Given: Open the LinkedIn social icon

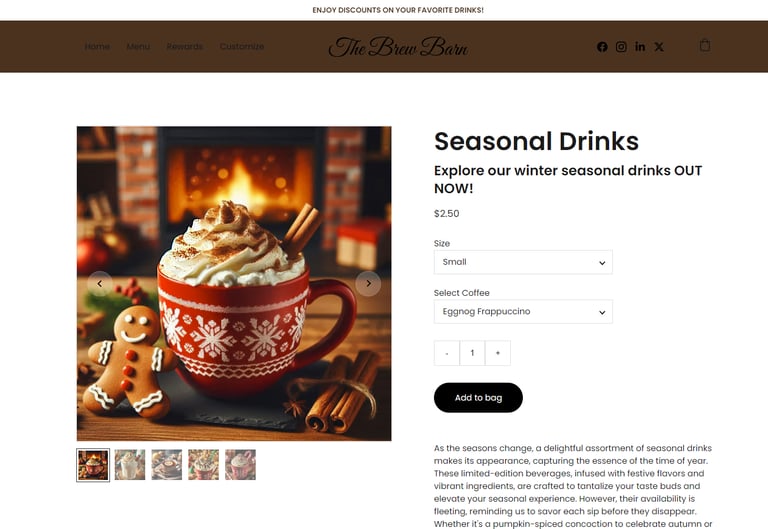Looking at the screenshot, I should coord(640,47).
